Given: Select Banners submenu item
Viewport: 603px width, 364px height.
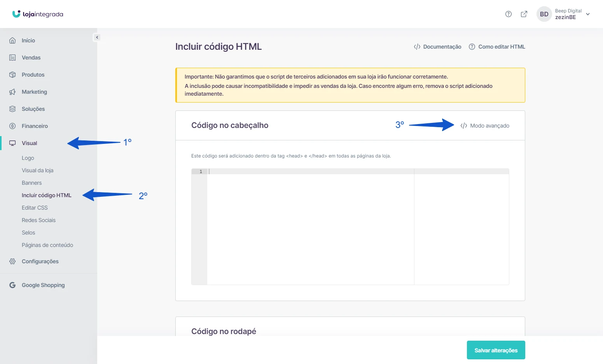Looking at the screenshot, I should pyautogui.click(x=32, y=183).
